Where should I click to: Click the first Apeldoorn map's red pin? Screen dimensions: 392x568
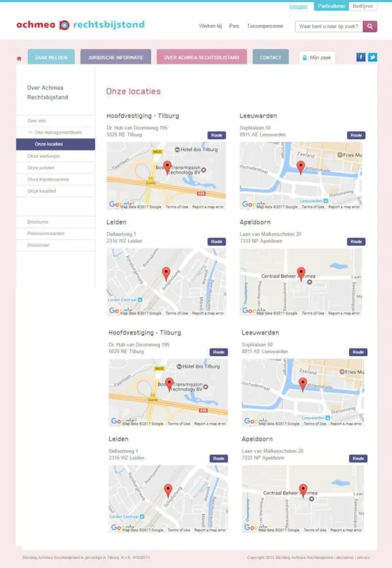(x=301, y=273)
